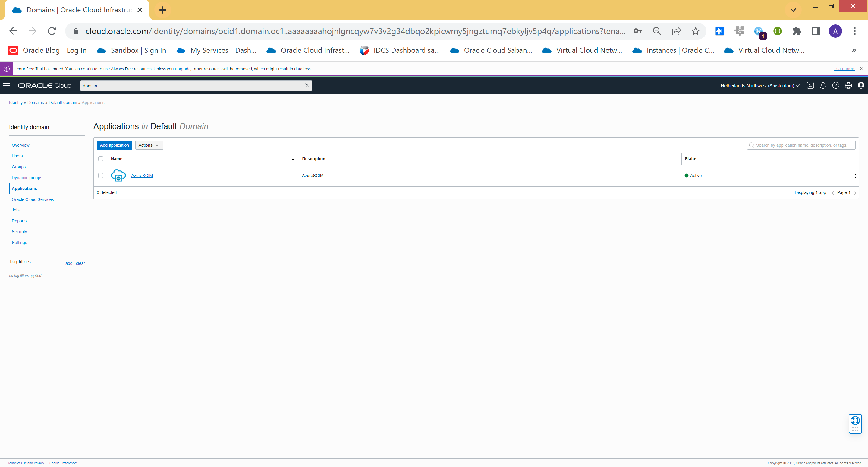Image resolution: width=868 pixels, height=467 pixels.
Task: Open the three-dot menu on AzureSCIM row
Action: 856,176
